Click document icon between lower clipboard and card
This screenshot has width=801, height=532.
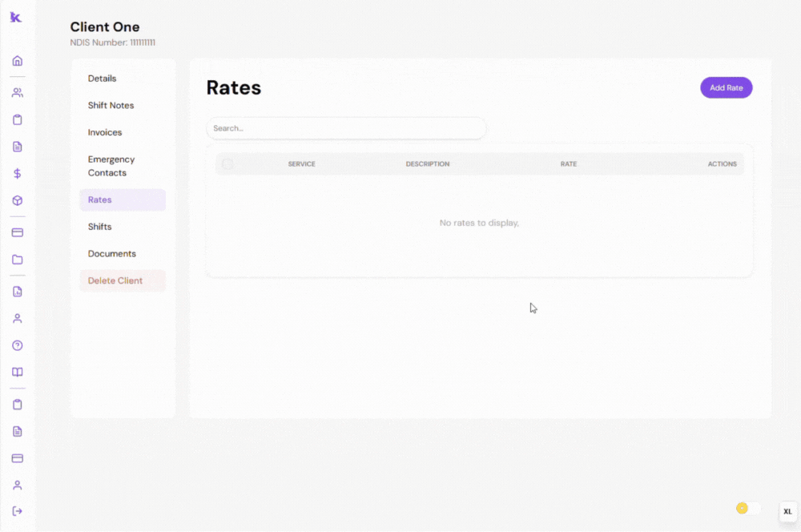[x=18, y=431]
